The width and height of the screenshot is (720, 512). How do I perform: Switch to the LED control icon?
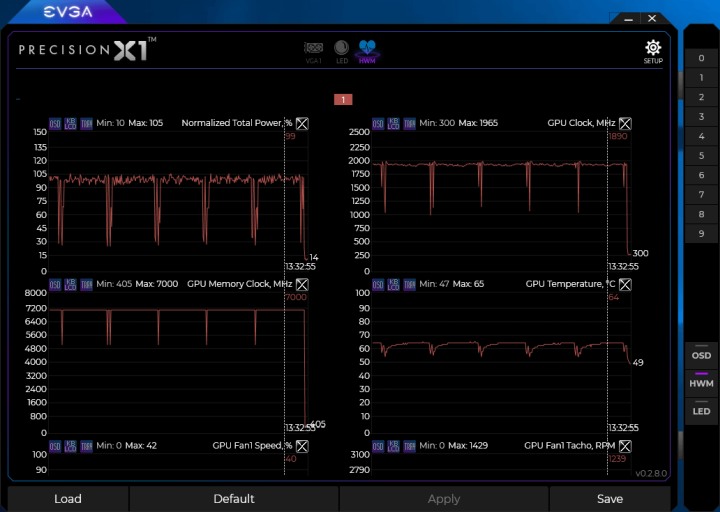click(341, 52)
